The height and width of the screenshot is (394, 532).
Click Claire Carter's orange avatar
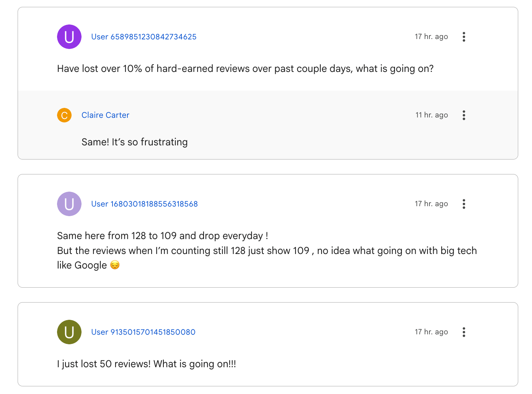click(64, 115)
